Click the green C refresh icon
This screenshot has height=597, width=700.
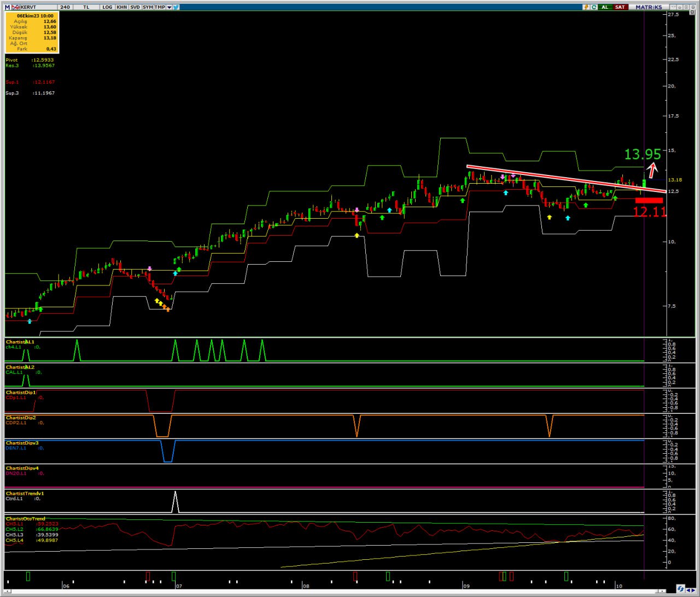point(593,7)
